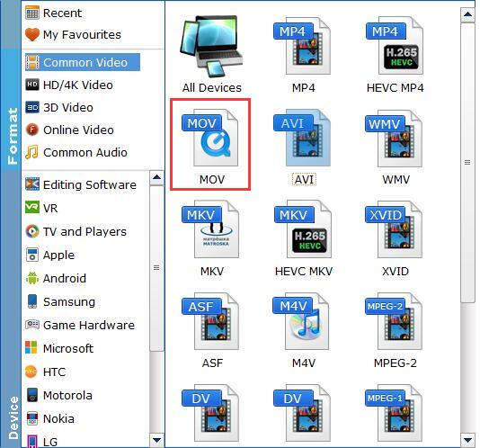Open the Android device category
This screenshot has width=480, height=448.
point(56,278)
